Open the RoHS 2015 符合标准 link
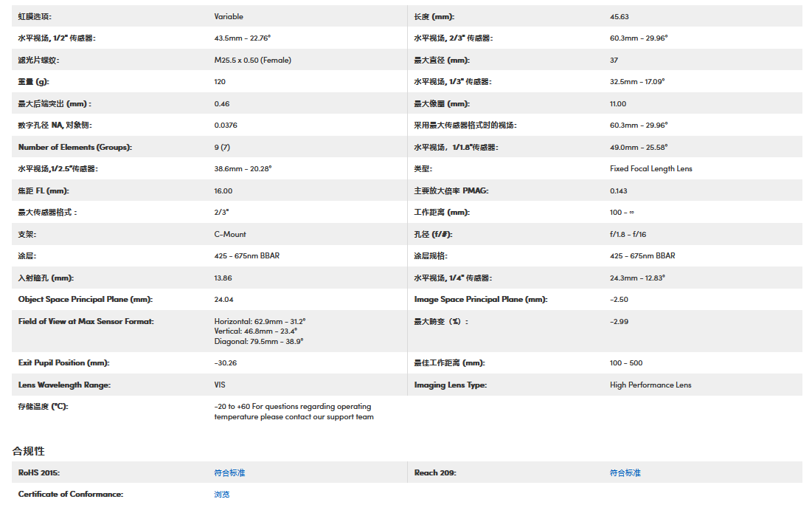 point(229,472)
